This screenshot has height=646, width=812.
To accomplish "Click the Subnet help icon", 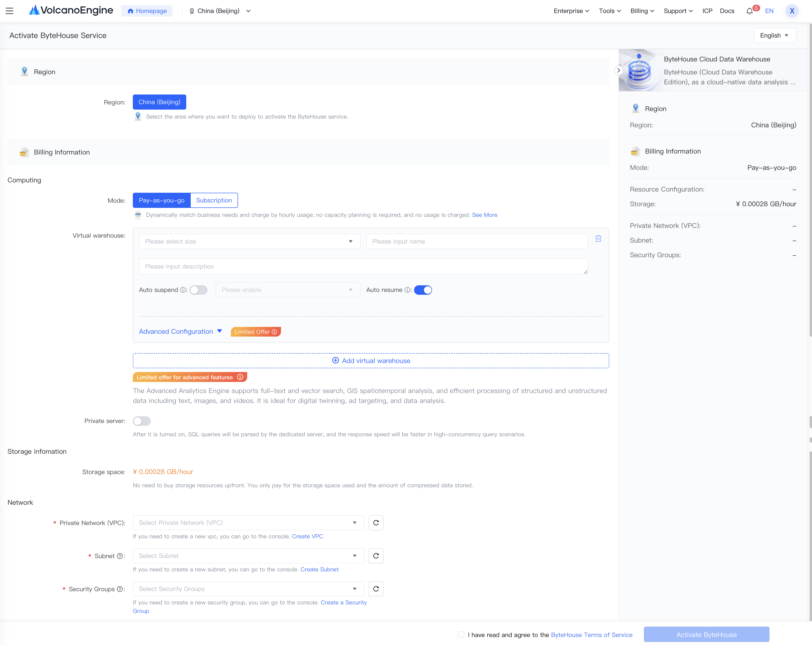I will pyautogui.click(x=120, y=556).
